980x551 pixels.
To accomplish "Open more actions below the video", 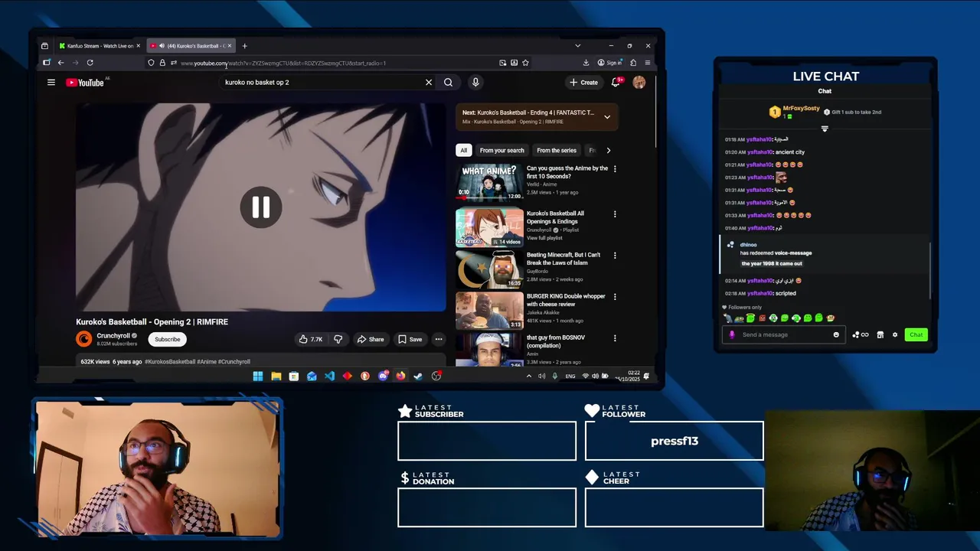I will [x=439, y=339].
